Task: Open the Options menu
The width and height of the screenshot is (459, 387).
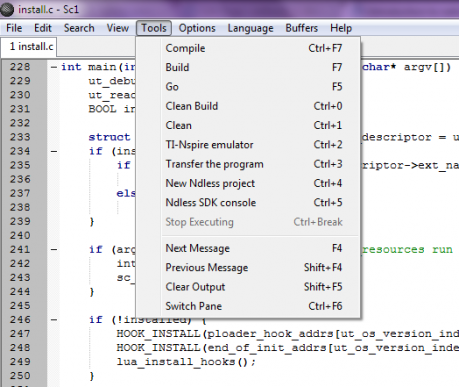Action: point(197,28)
